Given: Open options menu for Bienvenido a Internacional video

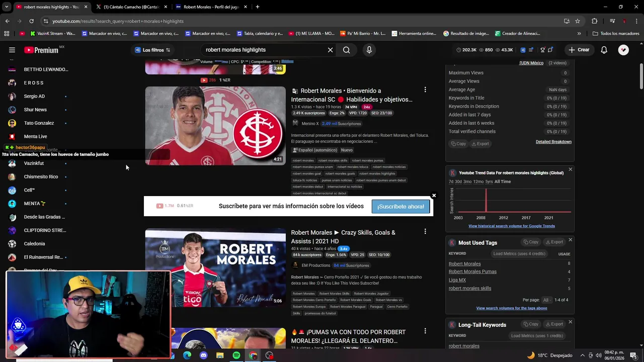Looking at the screenshot, I should [425, 89].
